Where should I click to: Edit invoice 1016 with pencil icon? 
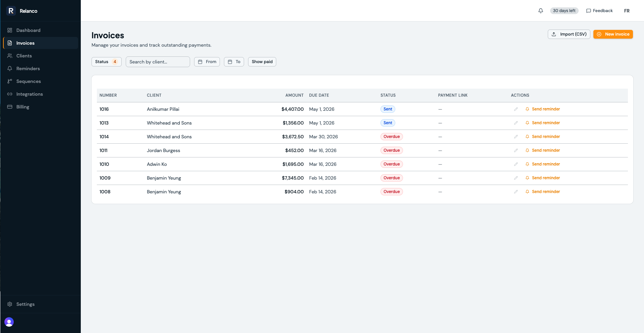click(516, 109)
